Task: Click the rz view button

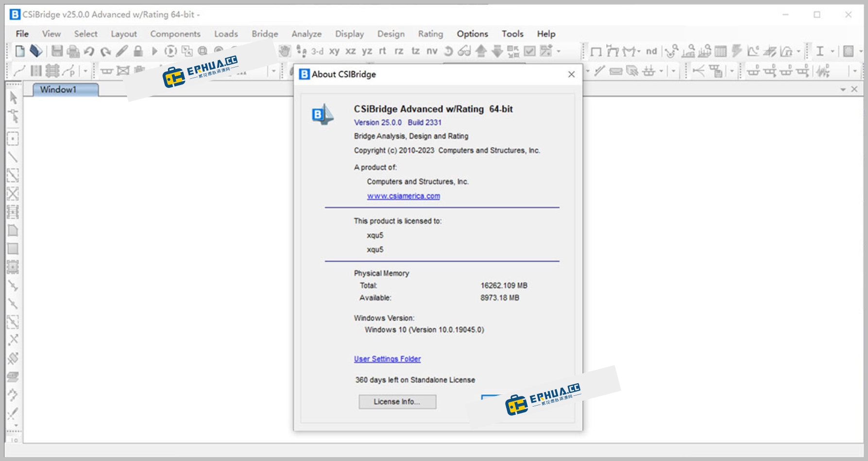Action: 399,51
